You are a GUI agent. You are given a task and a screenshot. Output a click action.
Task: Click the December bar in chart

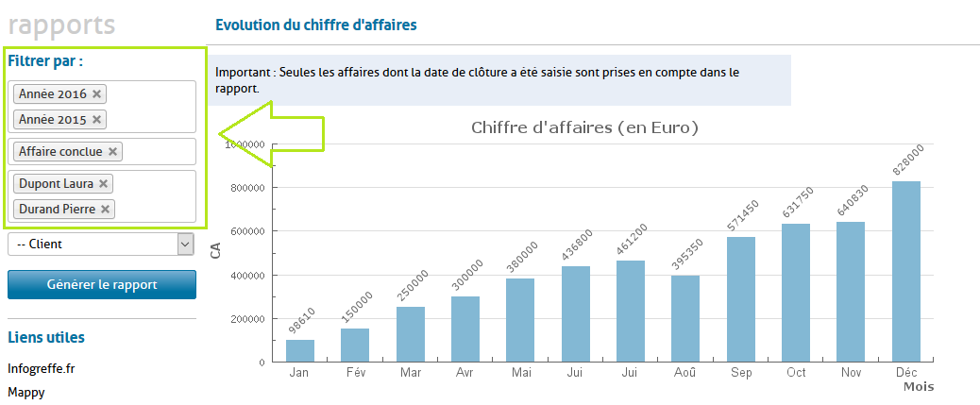(x=906, y=272)
